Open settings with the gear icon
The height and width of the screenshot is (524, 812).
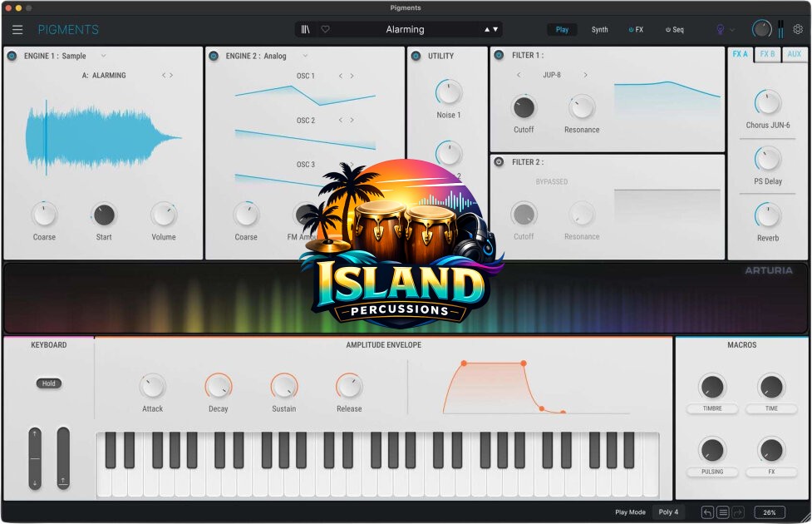(798, 30)
